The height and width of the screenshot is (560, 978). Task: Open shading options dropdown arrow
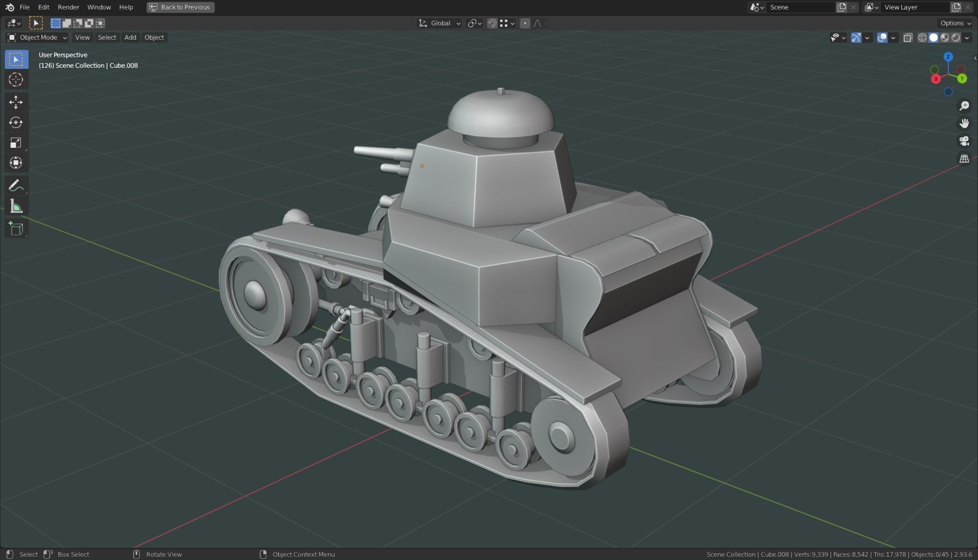(967, 37)
